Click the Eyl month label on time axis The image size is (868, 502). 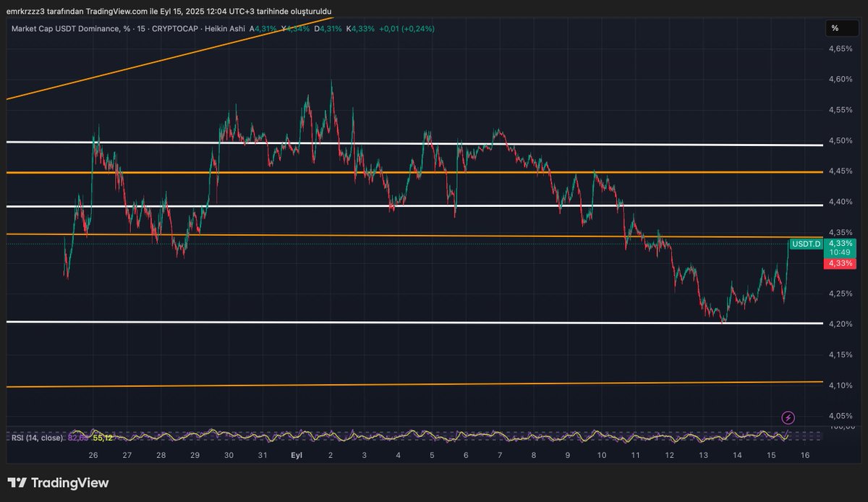(x=297, y=455)
